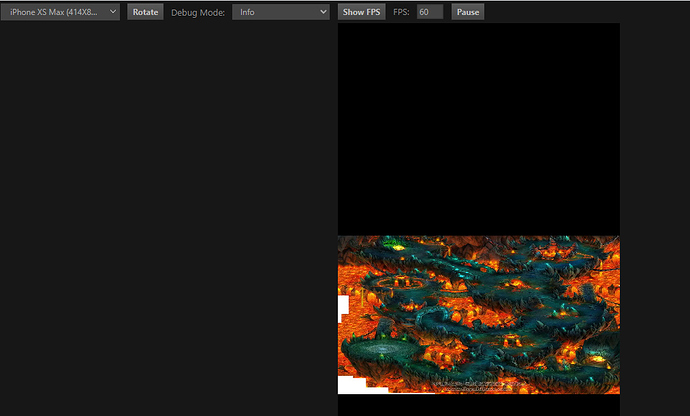
Task: Click the FPS label text
Action: pos(401,12)
